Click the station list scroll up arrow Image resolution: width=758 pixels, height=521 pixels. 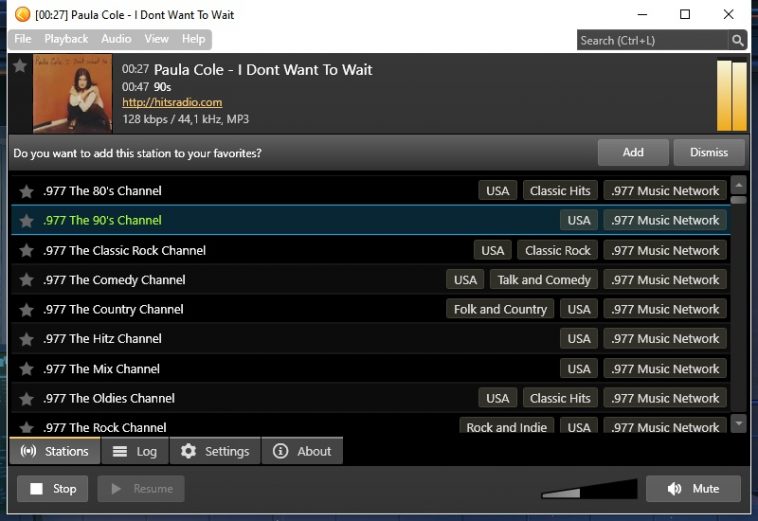tap(738, 184)
